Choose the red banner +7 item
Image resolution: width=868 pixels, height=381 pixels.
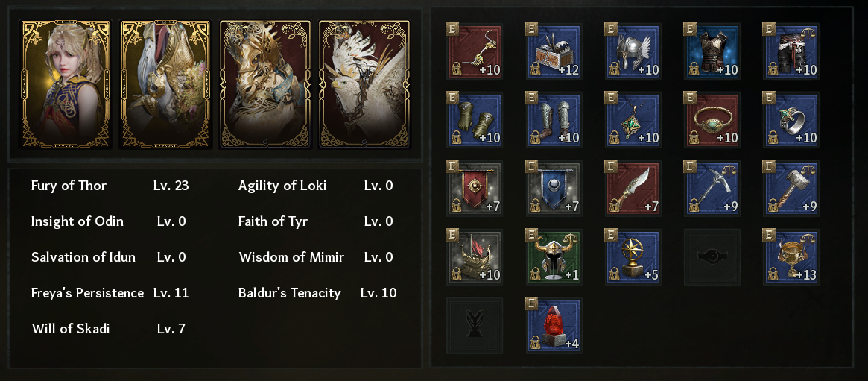click(475, 189)
